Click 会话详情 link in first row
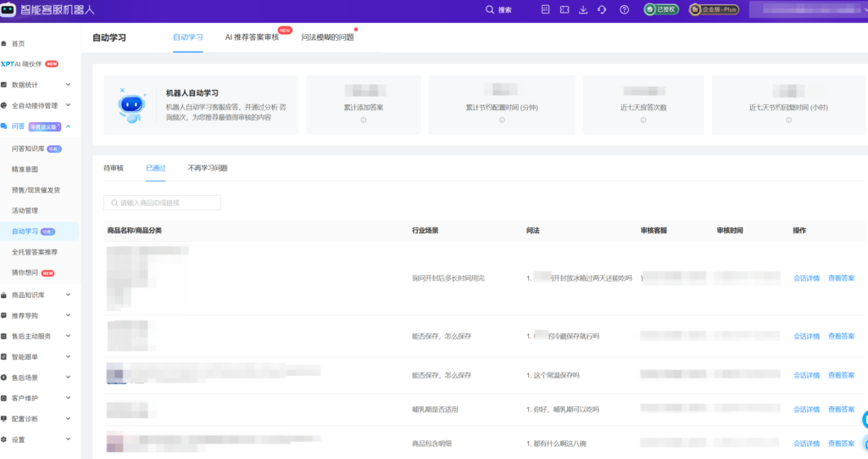The height and width of the screenshot is (459, 868). click(x=806, y=278)
